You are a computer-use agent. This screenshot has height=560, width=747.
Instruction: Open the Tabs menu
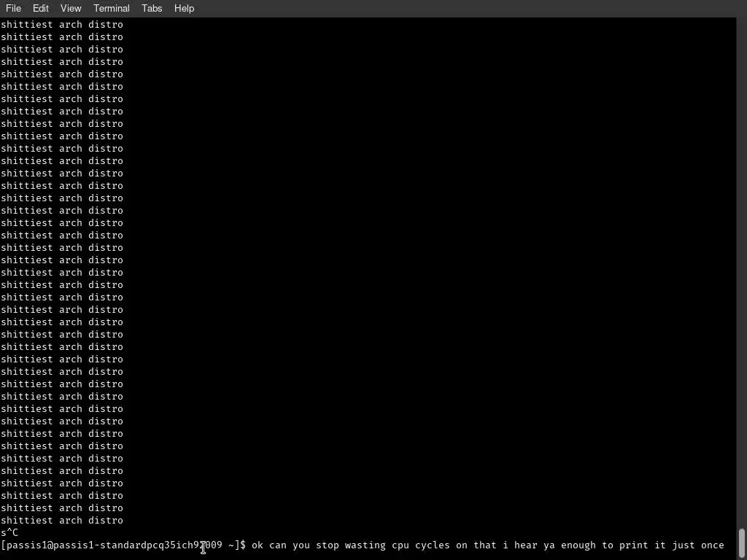(152, 8)
